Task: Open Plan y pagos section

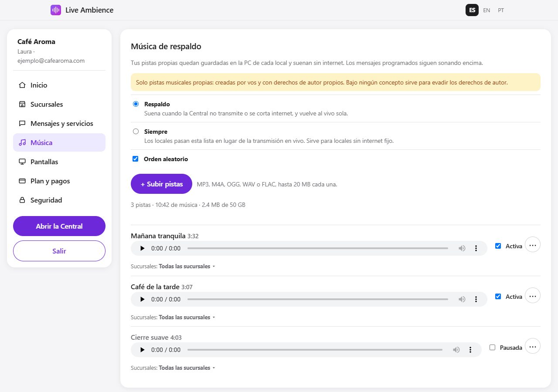Action: (59, 181)
